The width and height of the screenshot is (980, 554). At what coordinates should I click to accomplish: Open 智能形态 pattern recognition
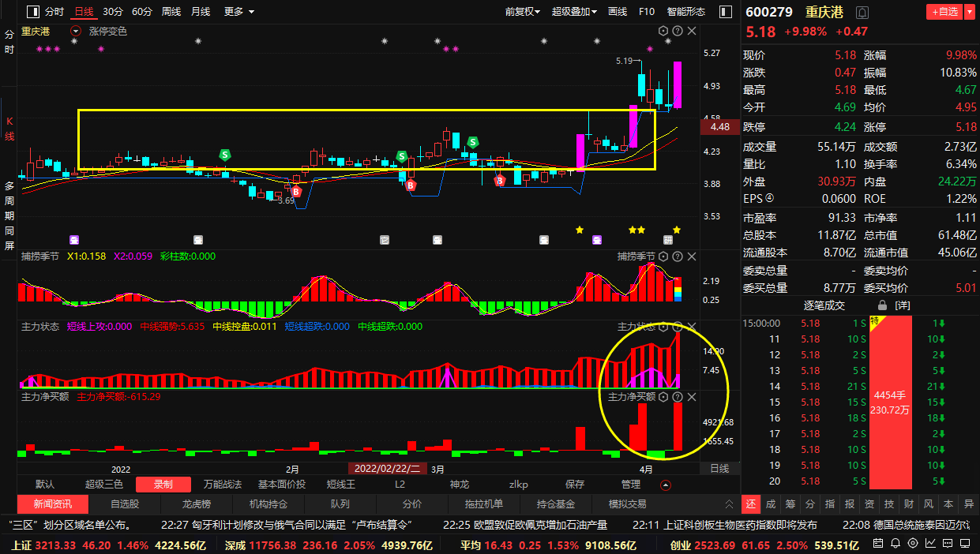click(x=686, y=12)
